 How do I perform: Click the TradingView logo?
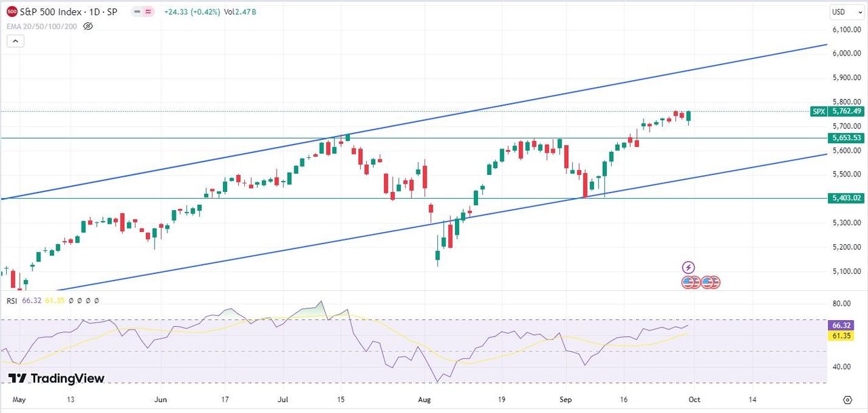[x=56, y=378]
